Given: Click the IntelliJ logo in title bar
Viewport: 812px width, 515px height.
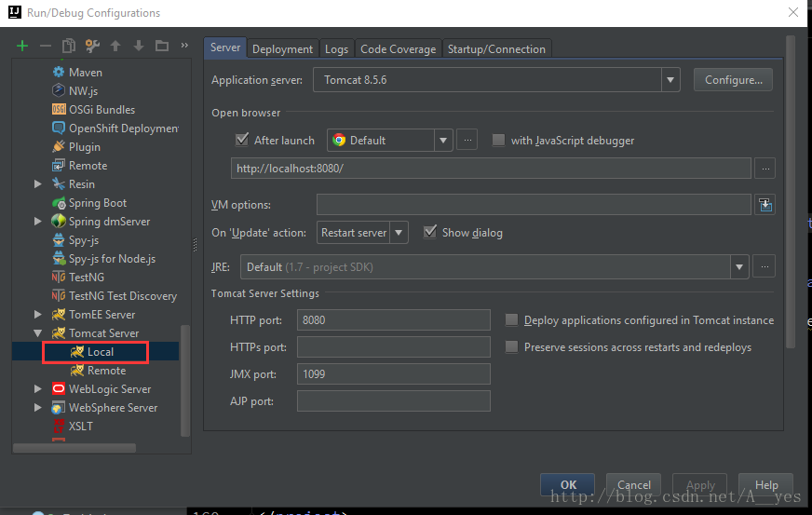Looking at the screenshot, I should tap(15, 12).
